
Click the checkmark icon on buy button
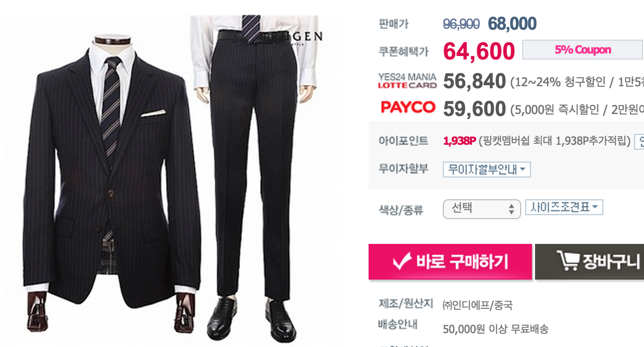click(402, 262)
